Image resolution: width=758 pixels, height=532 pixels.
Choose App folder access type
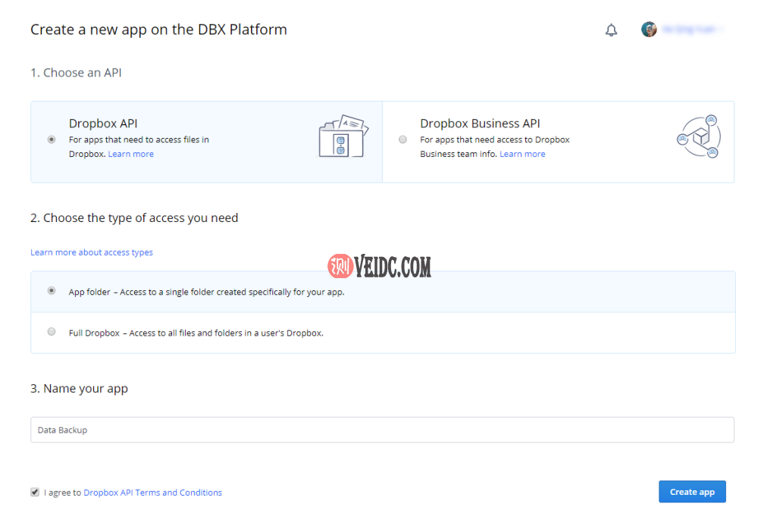[x=51, y=290]
